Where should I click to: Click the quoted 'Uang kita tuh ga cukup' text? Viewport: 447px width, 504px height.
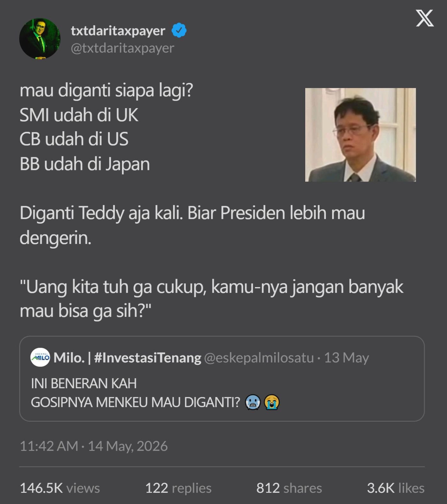(211, 299)
